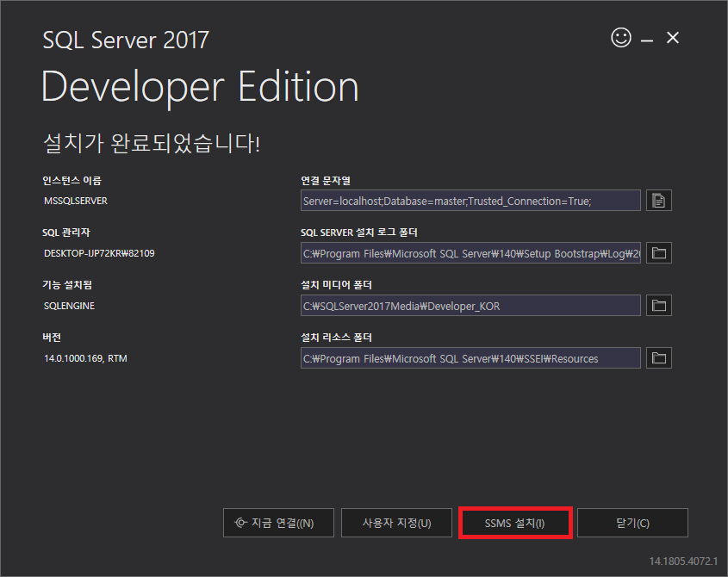728x577 pixels.
Task: Click the 설치 리소스 폴더 label
Action: 336,338
